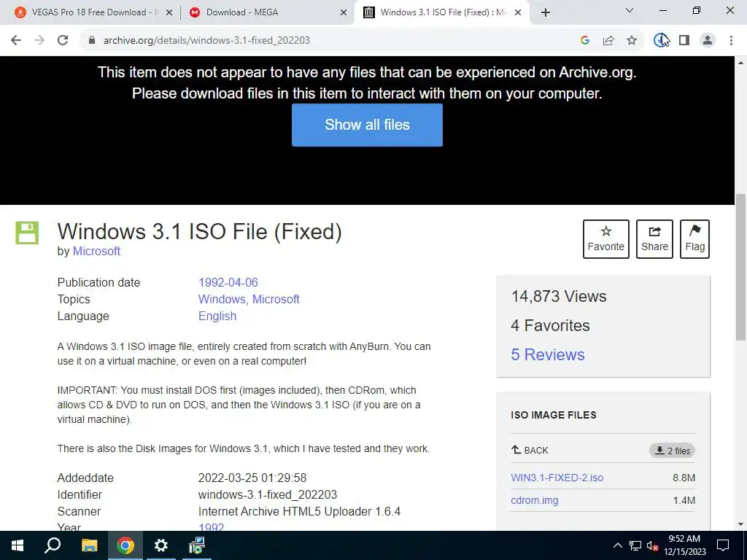The image size is (747, 560).
Task: Close the Windows 3.1 ISO File tab
Action: click(518, 13)
